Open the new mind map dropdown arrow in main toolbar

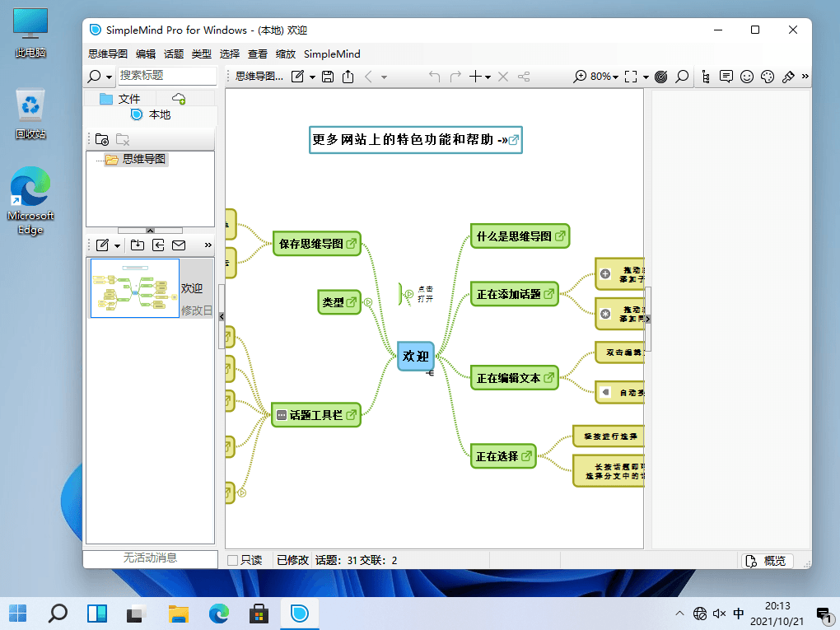[x=312, y=77]
